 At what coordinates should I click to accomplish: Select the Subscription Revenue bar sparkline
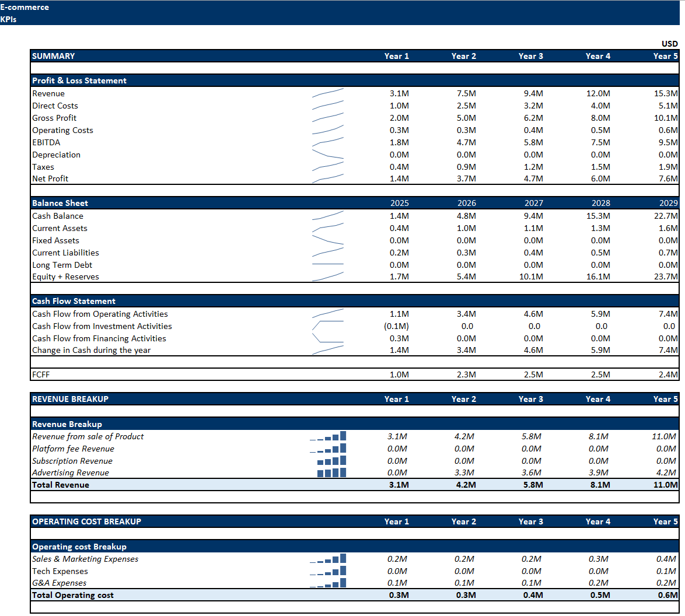(331, 461)
